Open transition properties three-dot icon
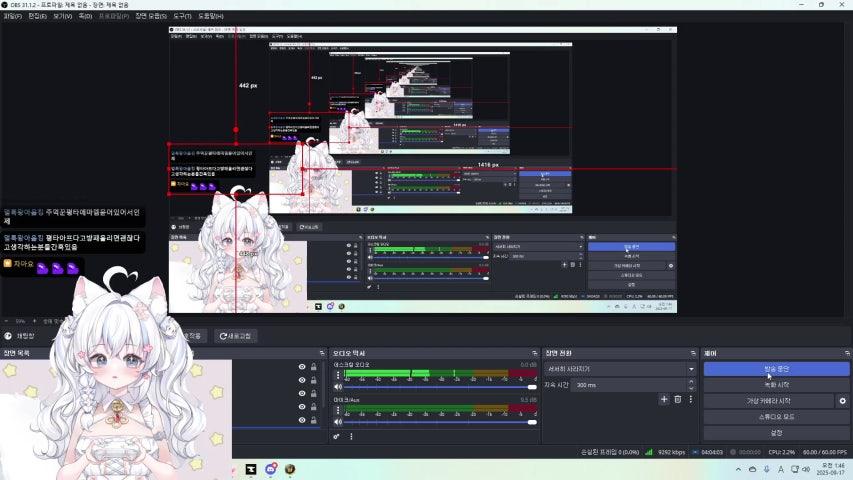853x480 pixels. pyautogui.click(x=691, y=399)
